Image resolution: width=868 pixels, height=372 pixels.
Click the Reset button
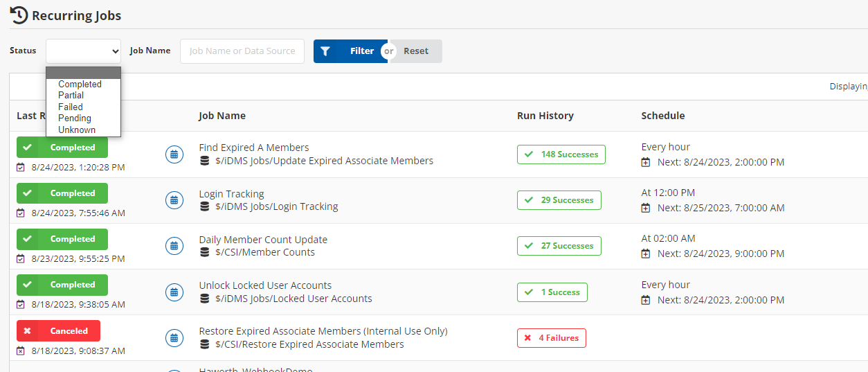(x=416, y=51)
